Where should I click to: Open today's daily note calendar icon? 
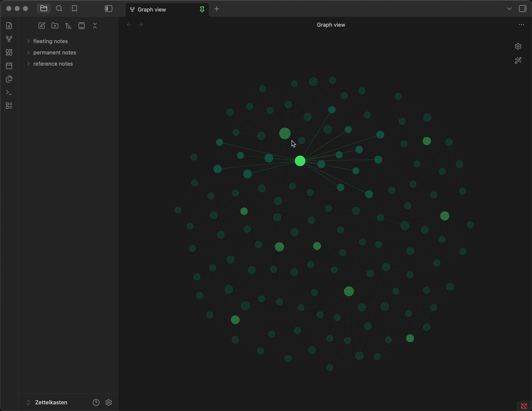(9, 66)
